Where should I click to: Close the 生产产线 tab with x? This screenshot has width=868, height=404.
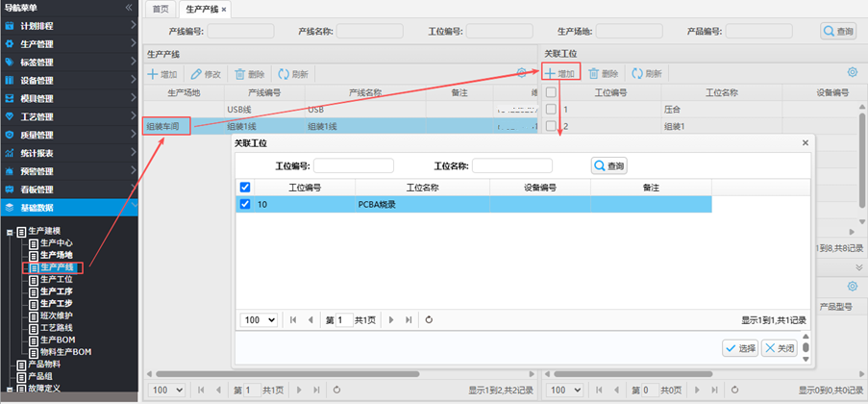tap(224, 10)
